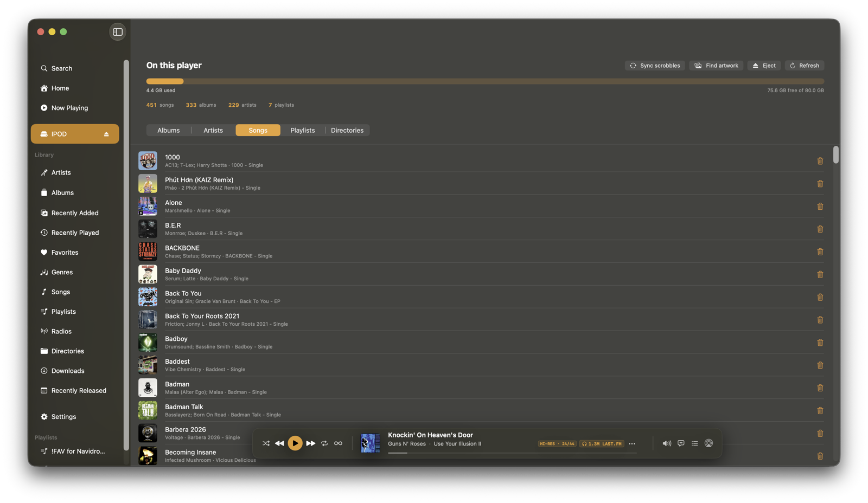This screenshot has height=503, width=868.
Task: Click the track playback progress bar
Action: click(512, 453)
